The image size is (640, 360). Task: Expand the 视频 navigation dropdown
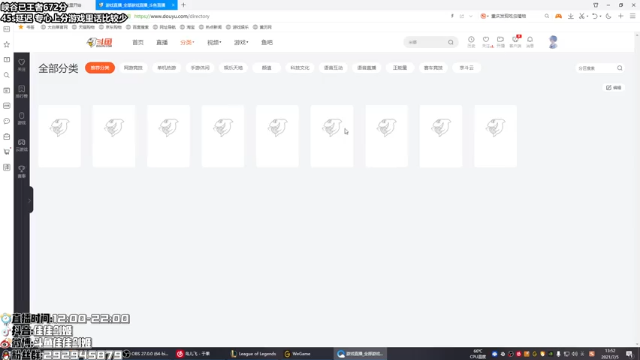(x=214, y=42)
